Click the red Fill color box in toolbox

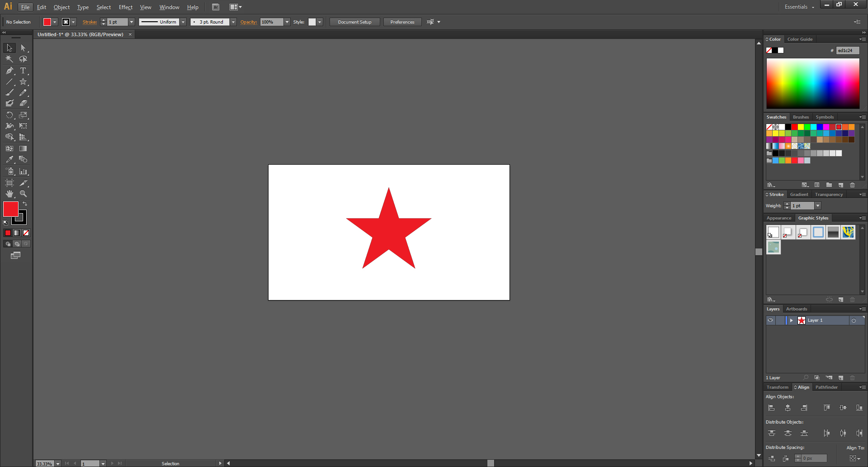[10, 208]
